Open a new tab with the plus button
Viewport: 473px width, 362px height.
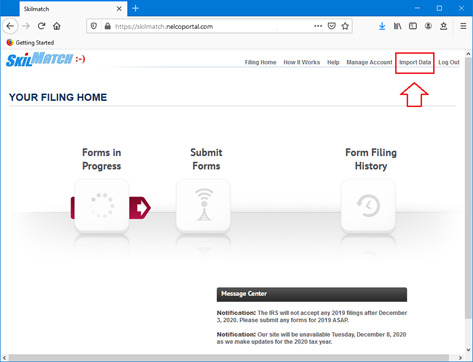tap(135, 8)
